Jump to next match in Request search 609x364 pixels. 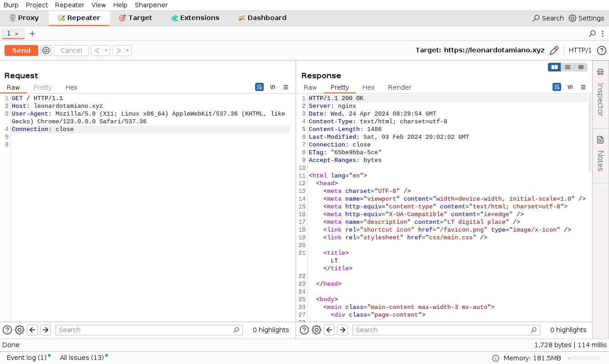point(46,330)
